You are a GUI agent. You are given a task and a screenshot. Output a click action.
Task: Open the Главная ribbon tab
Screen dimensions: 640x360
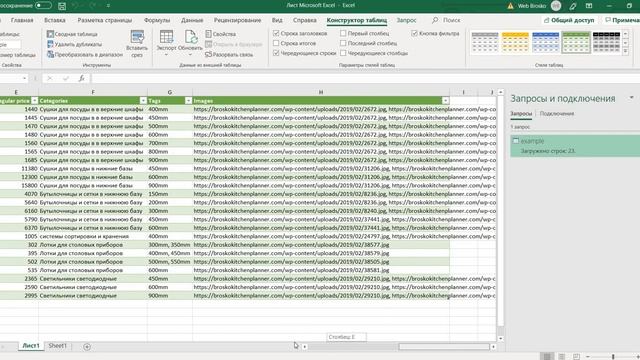tap(22, 20)
